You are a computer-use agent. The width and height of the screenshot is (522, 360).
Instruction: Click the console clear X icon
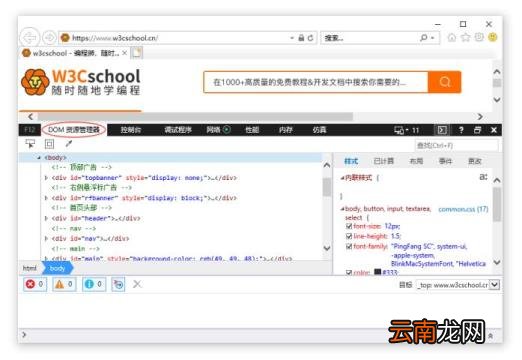(137, 284)
